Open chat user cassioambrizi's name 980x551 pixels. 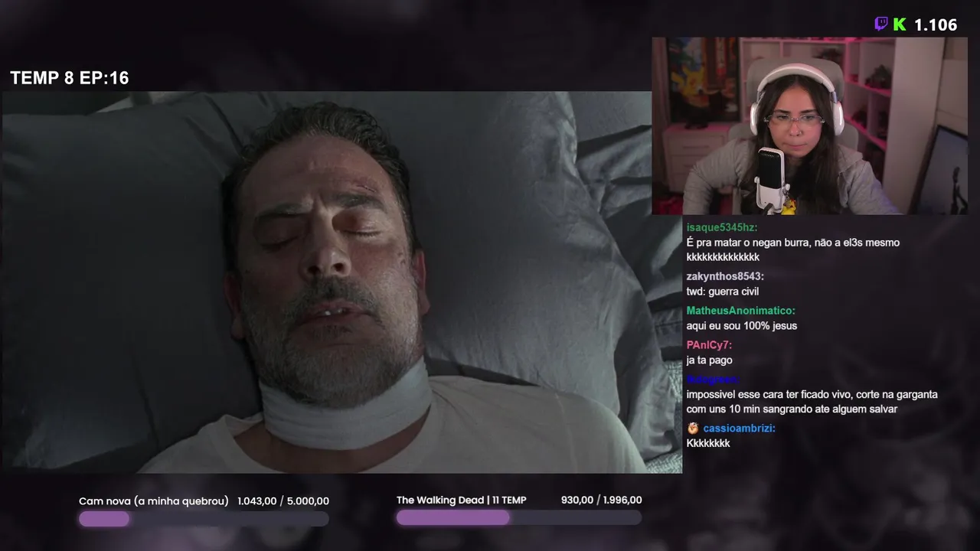point(739,429)
